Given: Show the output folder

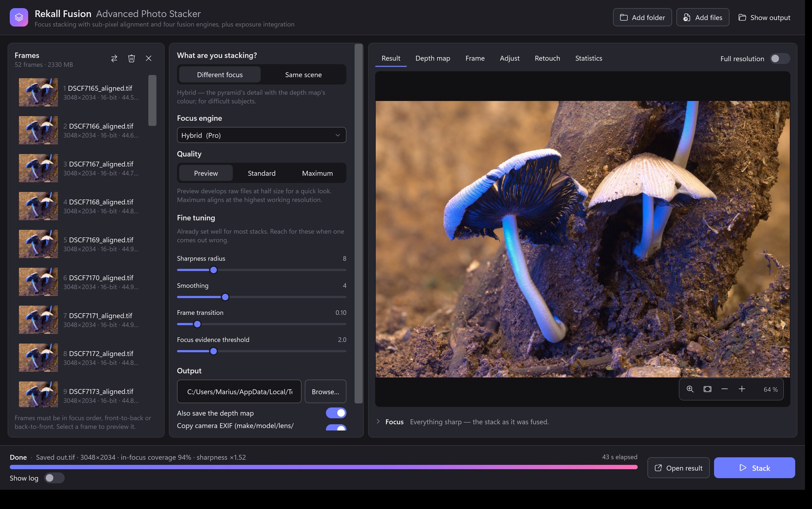Looking at the screenshot, I should point(764,17).
